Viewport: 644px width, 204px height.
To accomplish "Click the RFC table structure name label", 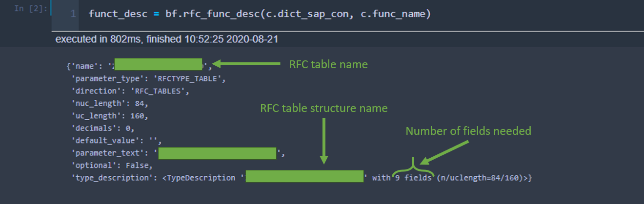I will click(x=323, y=109).
